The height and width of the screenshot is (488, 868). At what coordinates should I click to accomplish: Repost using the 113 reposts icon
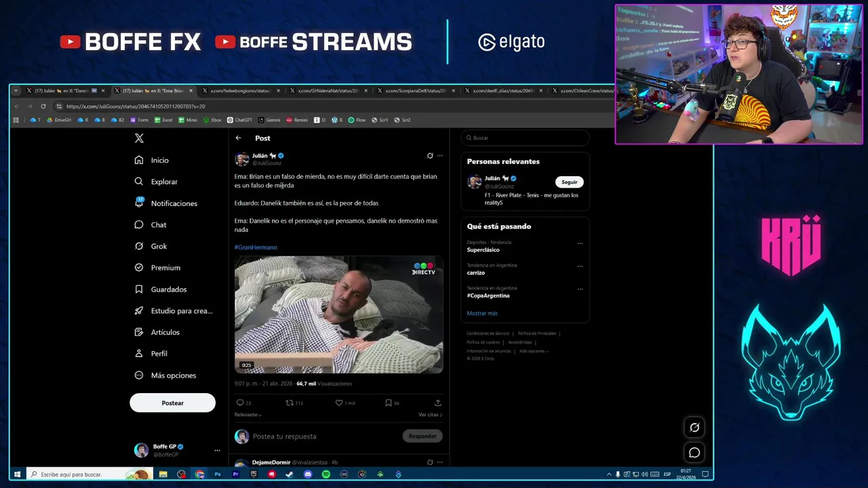tap(290, 403)
